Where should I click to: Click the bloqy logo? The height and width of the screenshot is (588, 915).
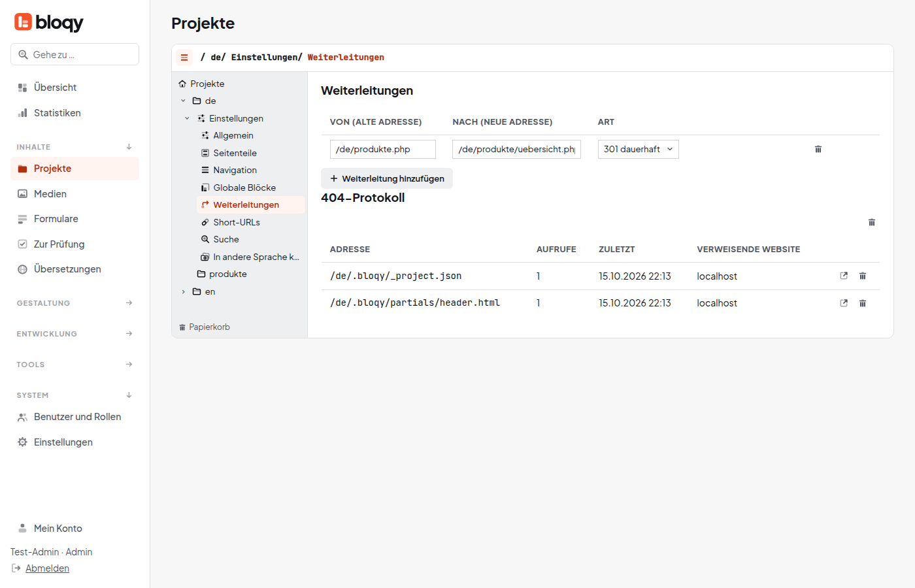[49, 22]
